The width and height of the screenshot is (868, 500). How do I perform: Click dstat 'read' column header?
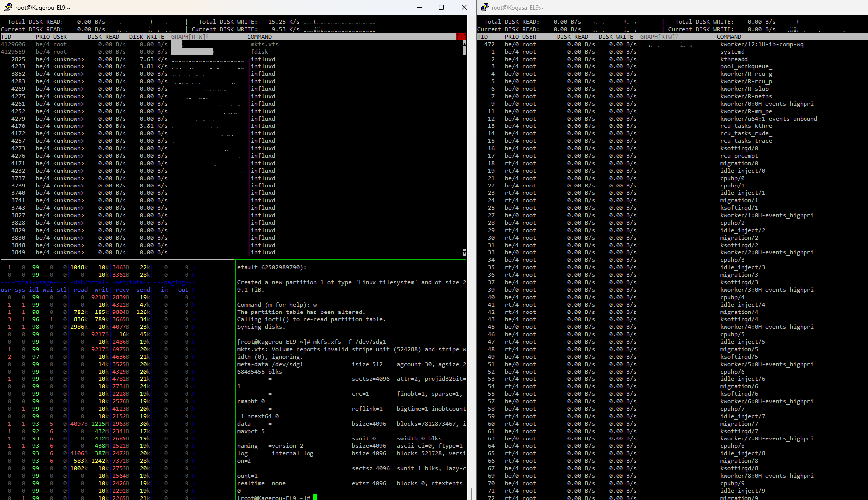(81, 290)
